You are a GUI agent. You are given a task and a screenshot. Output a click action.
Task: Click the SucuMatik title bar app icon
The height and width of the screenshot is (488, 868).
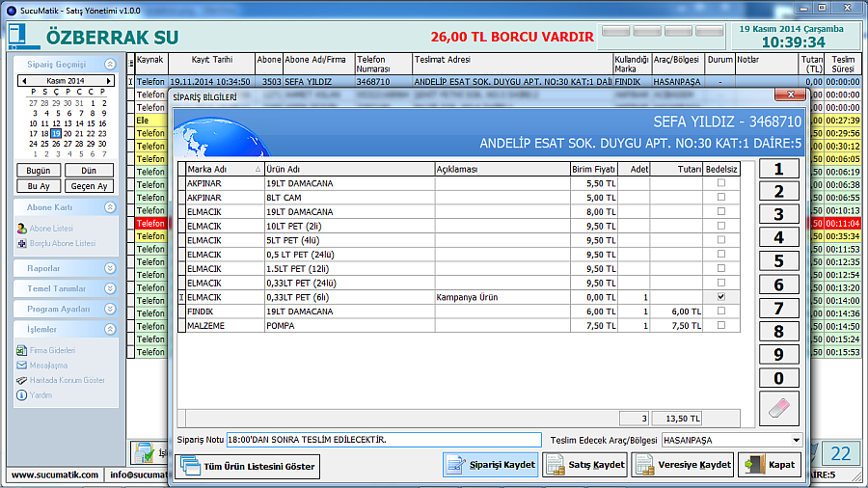click(11, 11)
